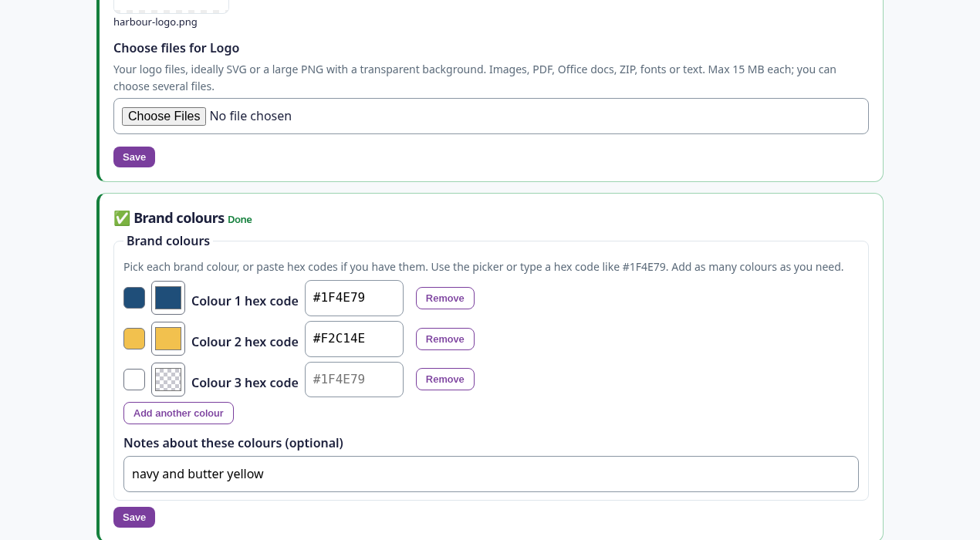Click the logo file chooser field

(x=491, y=116)
